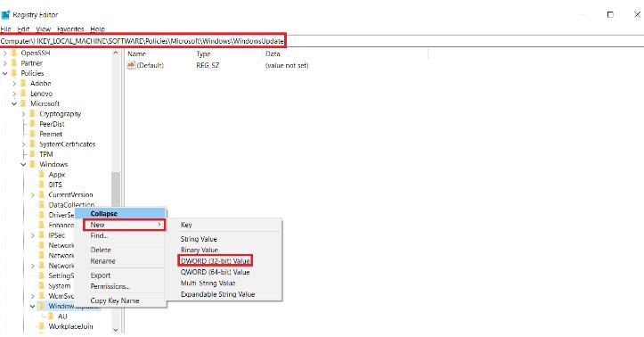Click the tree scrollbar up arrow
Viewport: 644px width, 337px height.
coord(116,53)
